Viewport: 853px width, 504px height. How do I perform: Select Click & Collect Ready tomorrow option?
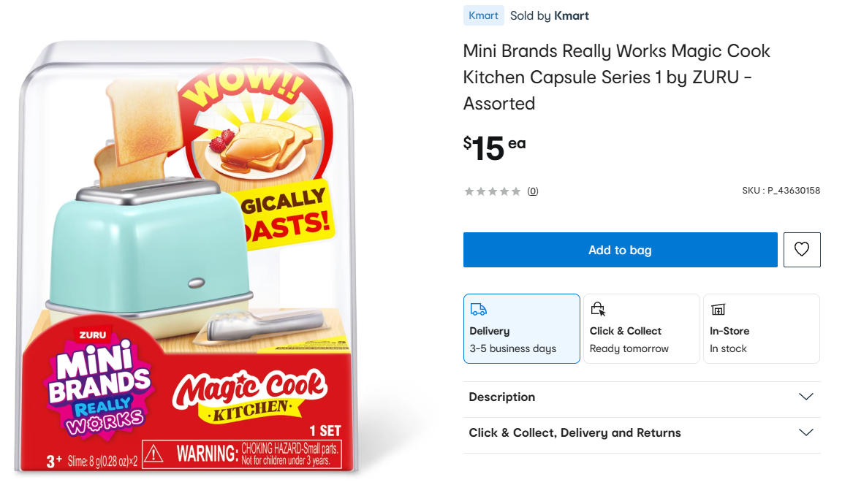click(x=641, y=329)
